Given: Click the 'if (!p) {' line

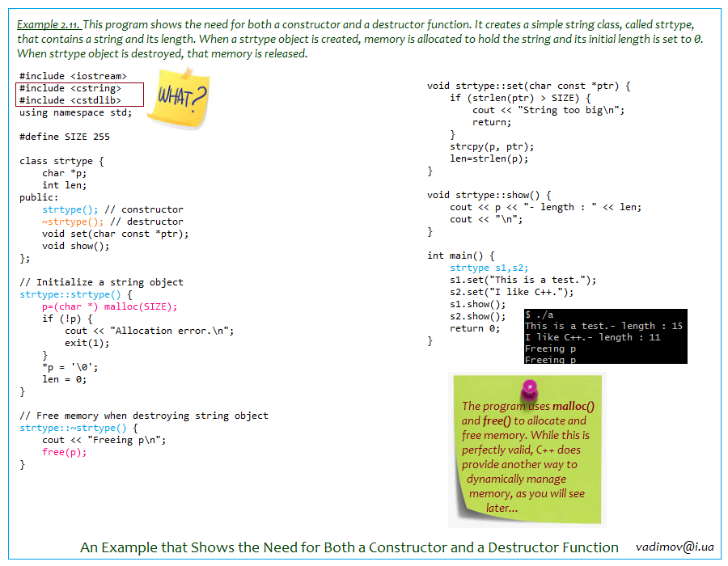Looking at the screenshot, I should (x=67, y=319).
